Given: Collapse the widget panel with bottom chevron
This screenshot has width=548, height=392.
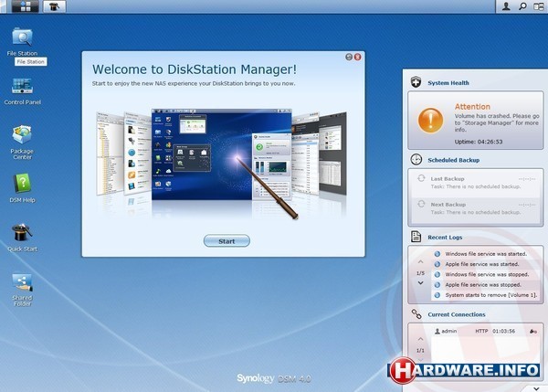Looking at the screenshot, I should (x=536, y=388).
